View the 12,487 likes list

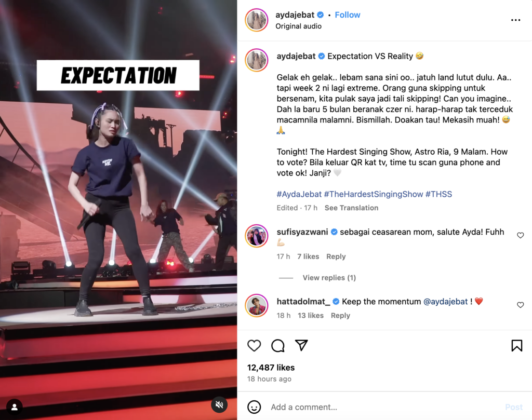[x=271, y=368]
